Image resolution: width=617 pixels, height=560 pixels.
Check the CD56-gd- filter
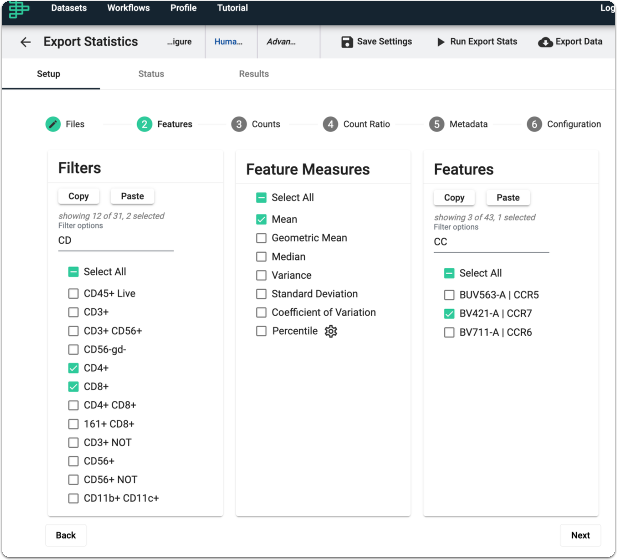pyautogui.click(x=73, y=349)
